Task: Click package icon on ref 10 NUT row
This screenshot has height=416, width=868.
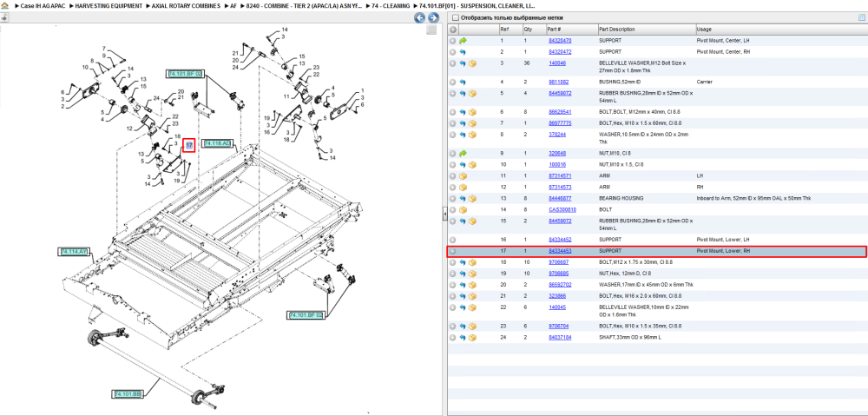Action: pyautogui.click(x=473, y=164)
